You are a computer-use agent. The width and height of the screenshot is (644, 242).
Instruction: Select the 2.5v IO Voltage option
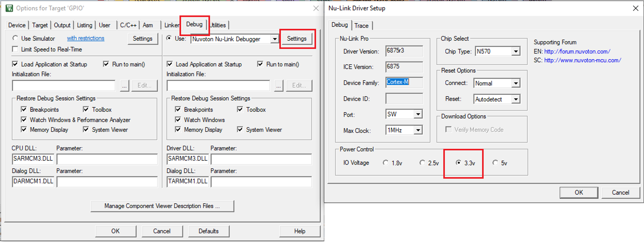click(x=422, y=163)
